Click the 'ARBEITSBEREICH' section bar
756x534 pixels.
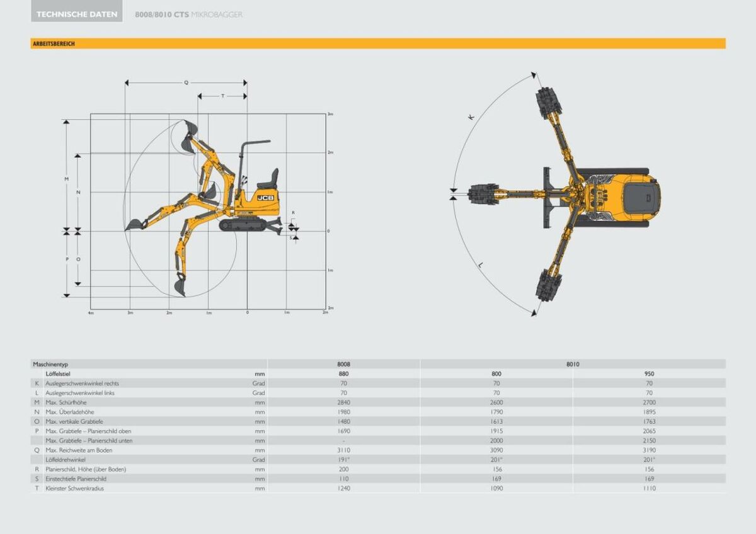[378, 43]
